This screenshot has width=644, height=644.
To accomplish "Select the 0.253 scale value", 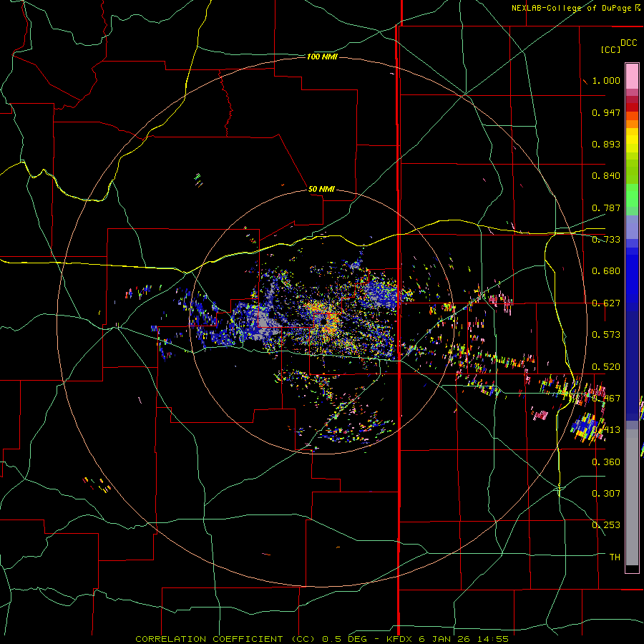I will (606, 525).
